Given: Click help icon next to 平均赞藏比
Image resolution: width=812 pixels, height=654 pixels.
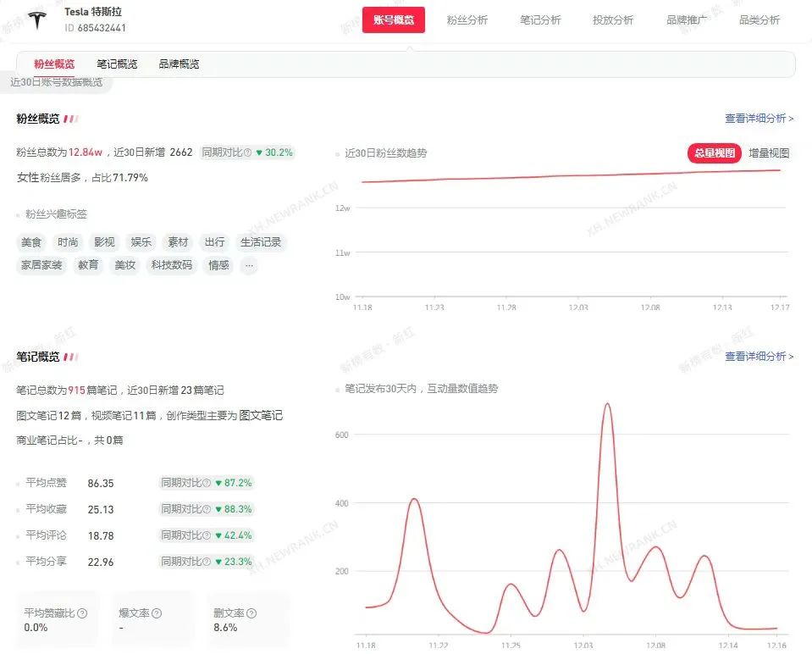Looking at the screenshot, I should pos(82,613).
